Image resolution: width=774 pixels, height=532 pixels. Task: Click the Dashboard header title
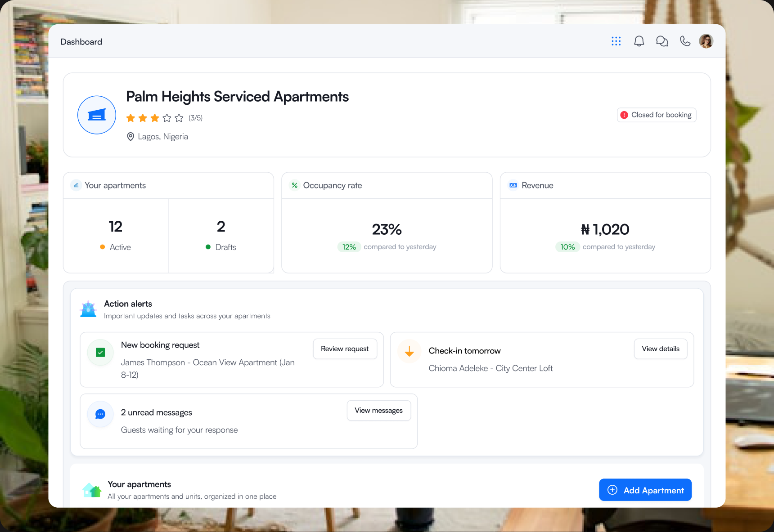pos(81,42)
